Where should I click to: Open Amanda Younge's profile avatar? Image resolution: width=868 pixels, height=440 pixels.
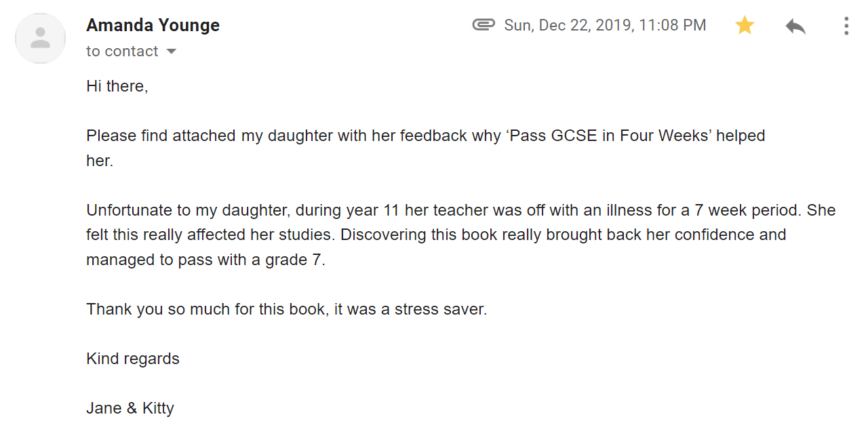(41, 38)
